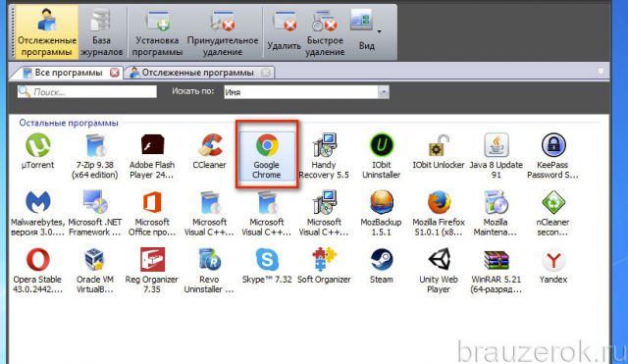The height and width of the screenshot is (364, 628).
Task: Select Oracle VM VirtualBox icon
Action: [x=95, y=259]
